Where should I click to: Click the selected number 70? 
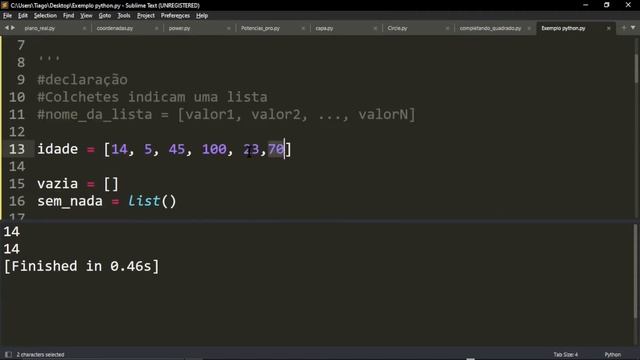(276, 149)
